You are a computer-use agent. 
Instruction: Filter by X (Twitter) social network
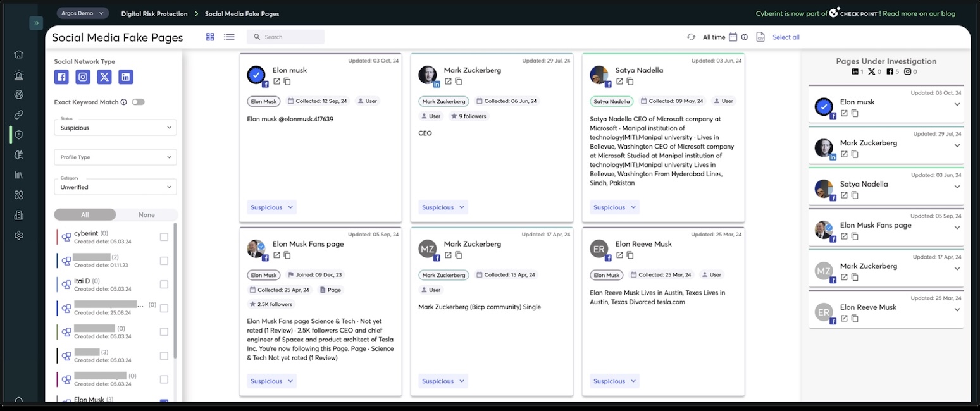point(104,77)
